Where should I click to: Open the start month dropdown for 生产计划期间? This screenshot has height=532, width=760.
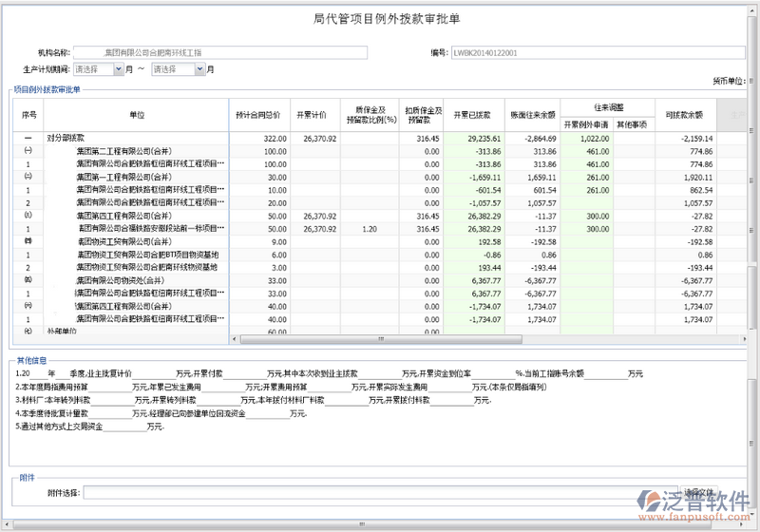click(119, 69)
